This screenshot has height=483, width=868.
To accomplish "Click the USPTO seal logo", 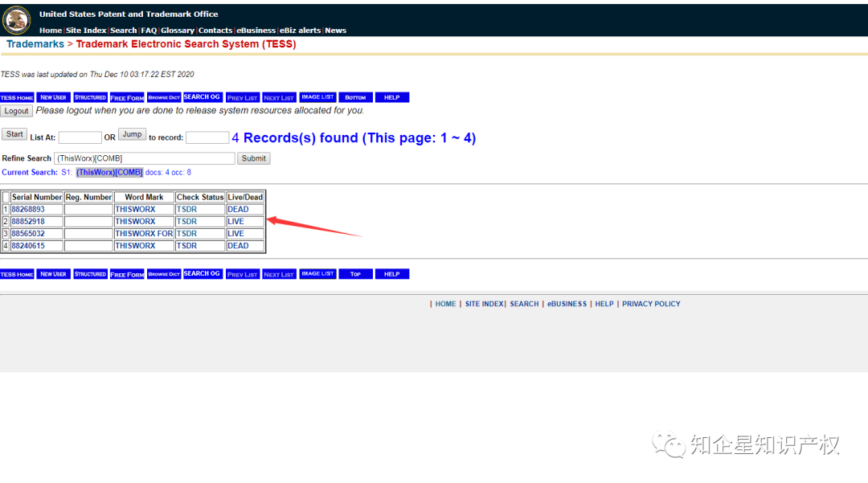I will click(x=17, y=20).
